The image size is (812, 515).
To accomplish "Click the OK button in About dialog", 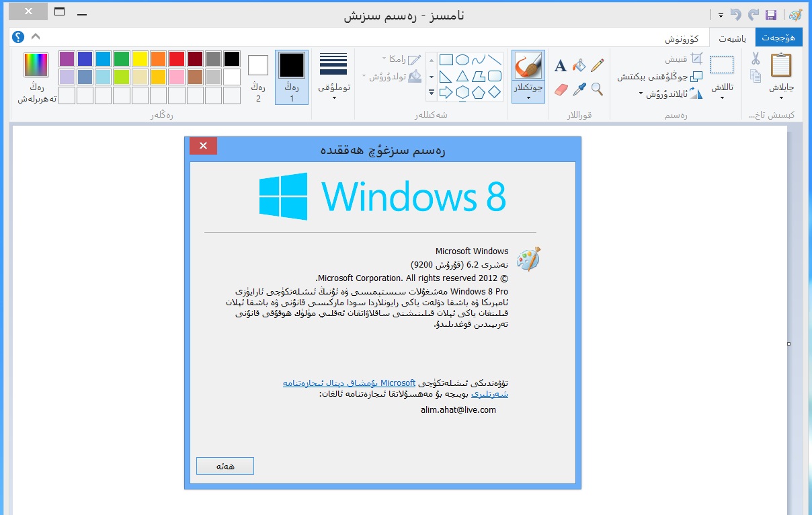I will pyautogui.click(x=225, y=466).
